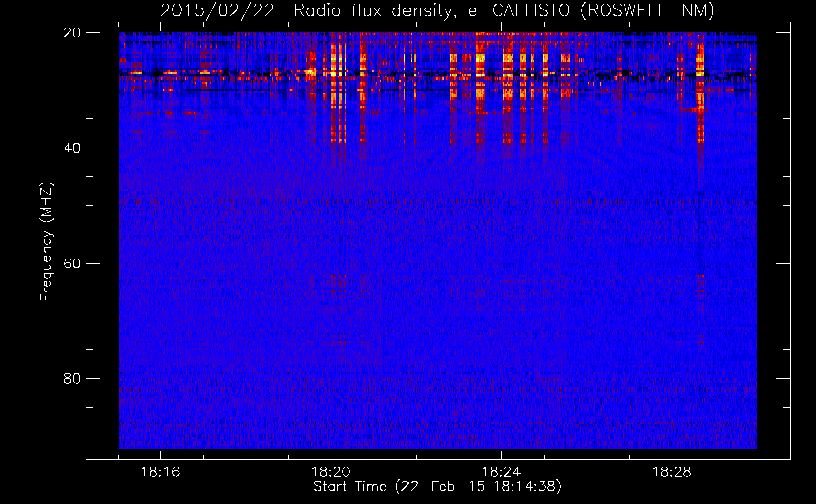Click the plot title 'Radio flux density, e-CALLISTO (ROSWELL-NM)'
Viewport: 816px width, 504px height.
(x=504, y=10)
